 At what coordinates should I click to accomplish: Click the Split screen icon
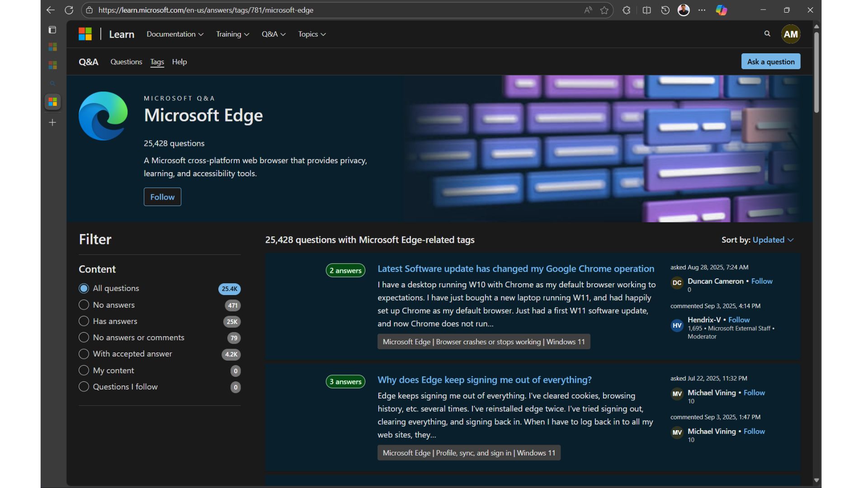pyautogui.click(x=646, y=10)
